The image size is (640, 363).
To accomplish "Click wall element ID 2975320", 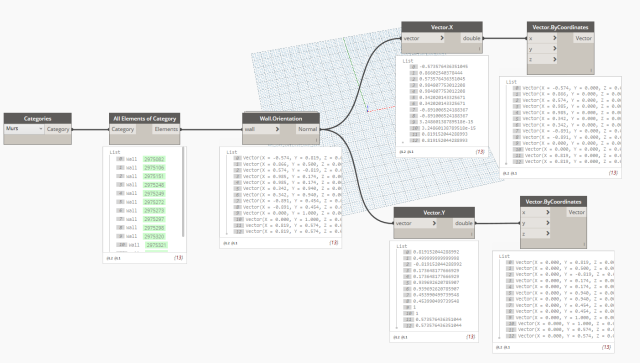I will [154, 236].
